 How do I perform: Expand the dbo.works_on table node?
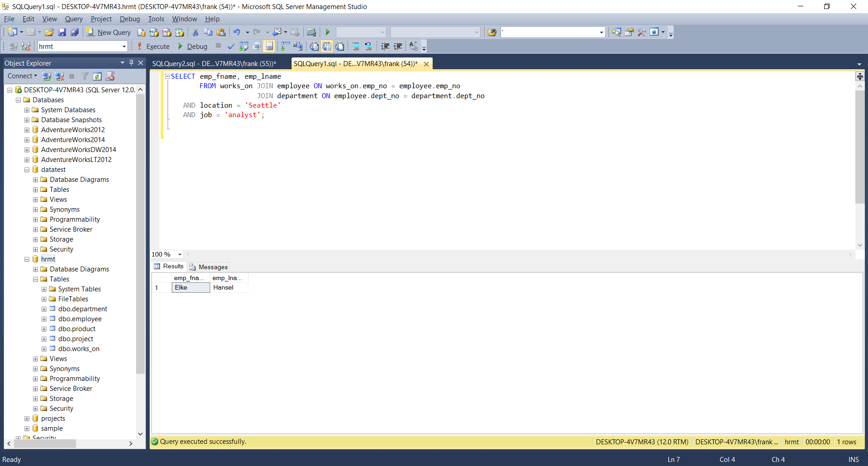(44, 349)
